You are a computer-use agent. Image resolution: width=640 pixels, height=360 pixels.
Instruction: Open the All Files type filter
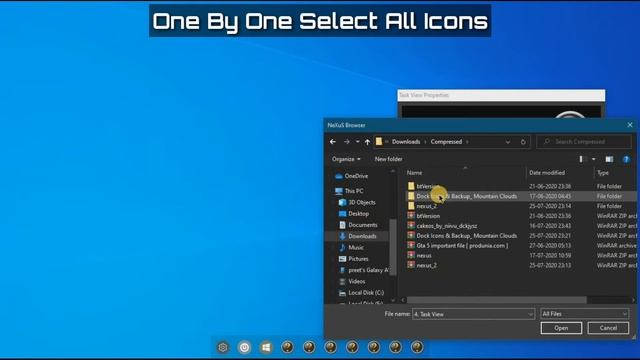pyautogui.click(x=584, y=314)
